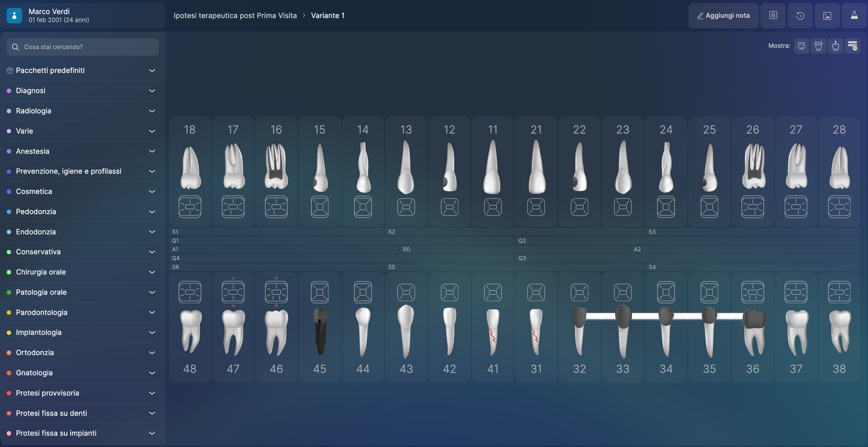
Task: Select quadrant Q2 bar
Action: (688, 241)
